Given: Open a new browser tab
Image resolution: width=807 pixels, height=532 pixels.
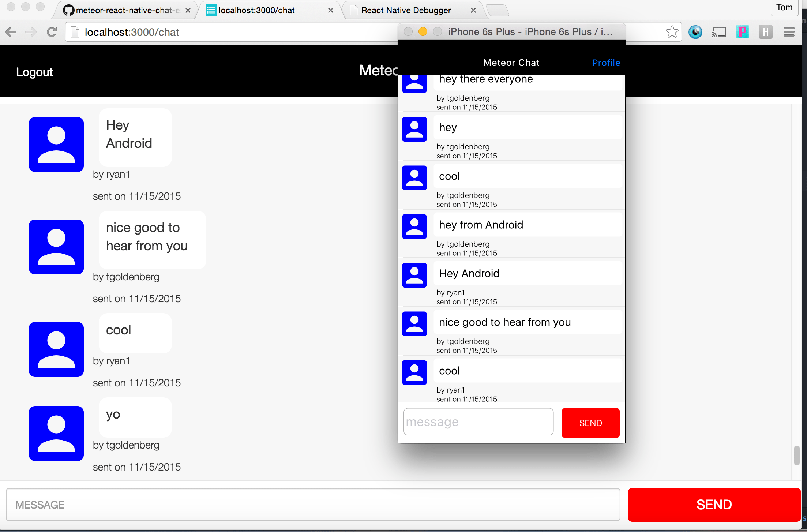Looking at the screenshot, I should tap(498, 10).
